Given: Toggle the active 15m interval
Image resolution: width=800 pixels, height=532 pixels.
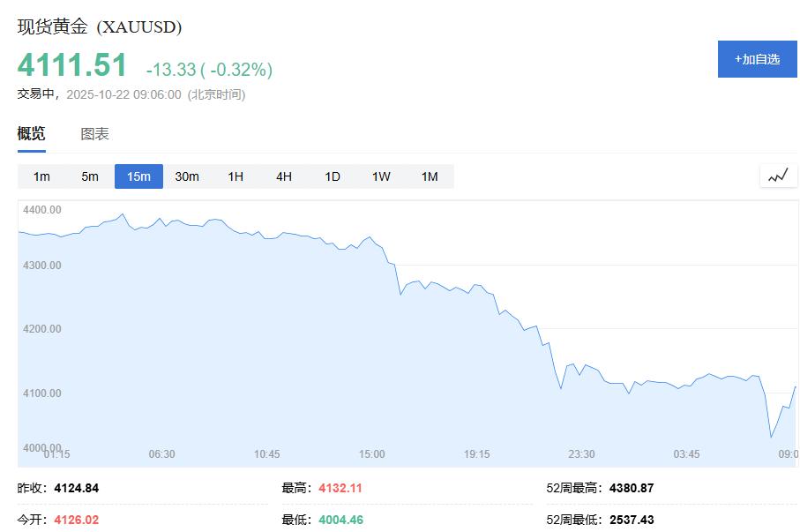Looking at the screenshot, I should click(138, 176).
